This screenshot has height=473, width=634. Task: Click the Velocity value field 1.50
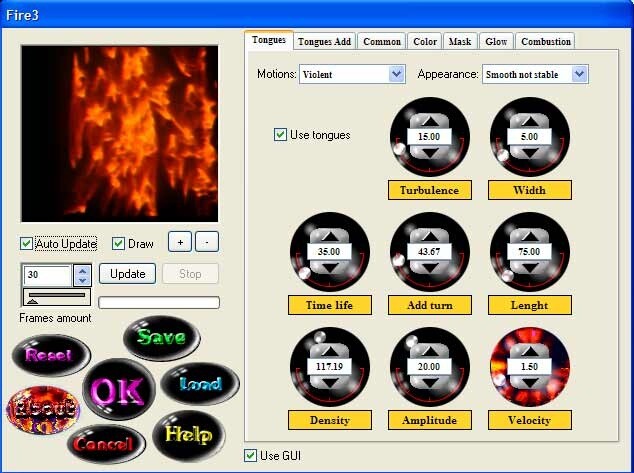529,367
